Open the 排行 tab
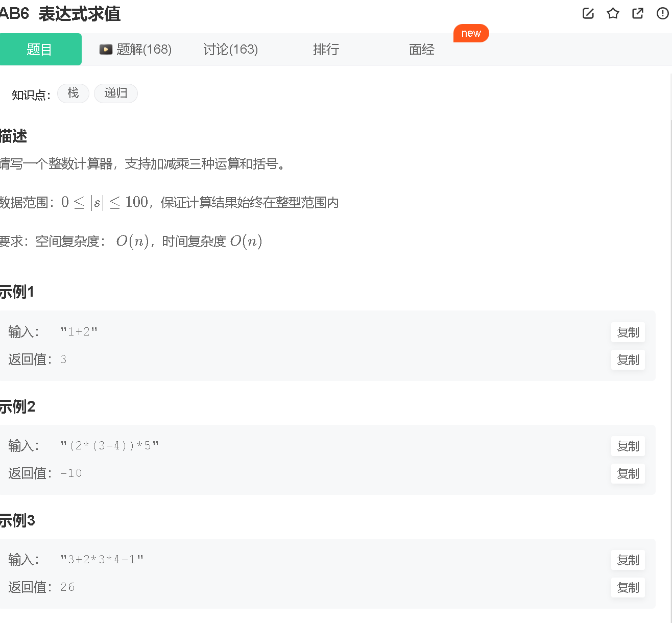 coord(326,50)
